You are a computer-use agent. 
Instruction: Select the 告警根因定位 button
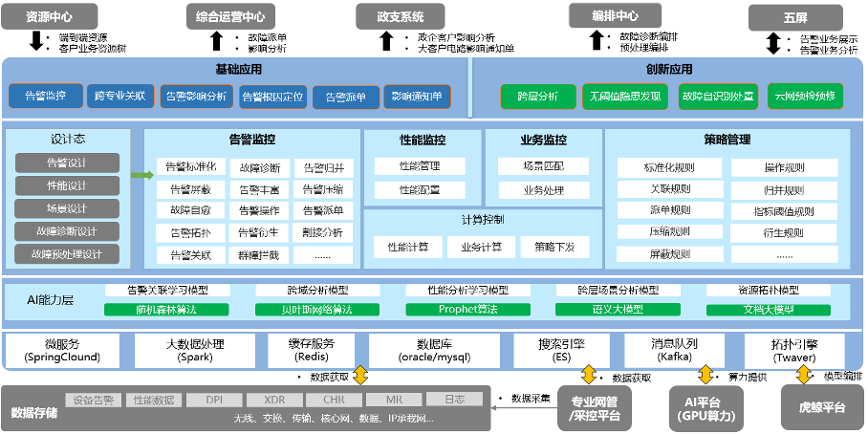coord(272,97)
